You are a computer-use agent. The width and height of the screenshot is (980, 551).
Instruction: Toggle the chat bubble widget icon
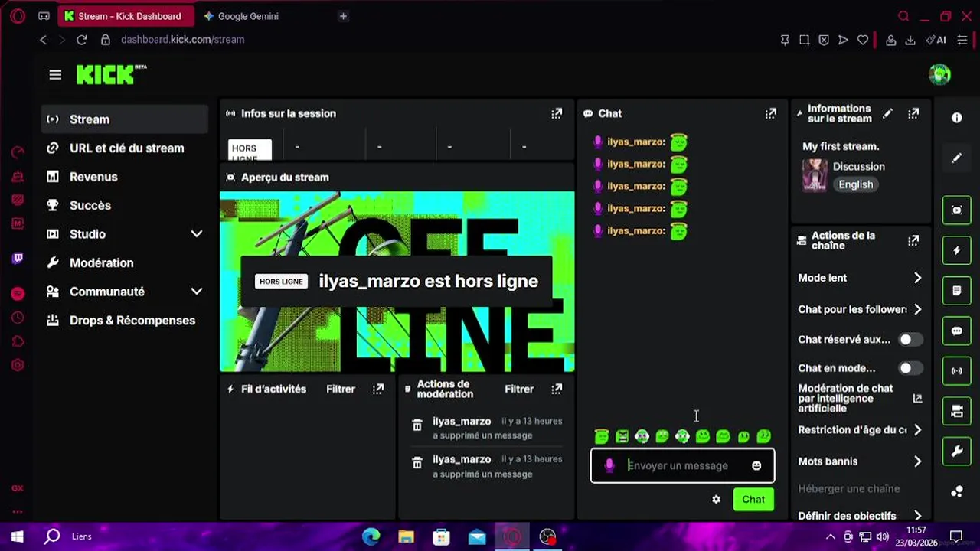(957, 331)
